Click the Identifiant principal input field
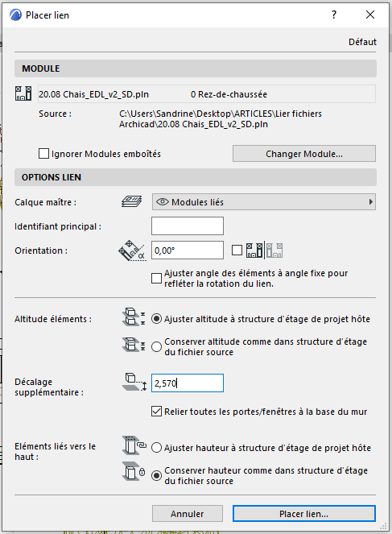Screen dimensions: 392x534 click(188, 226)
